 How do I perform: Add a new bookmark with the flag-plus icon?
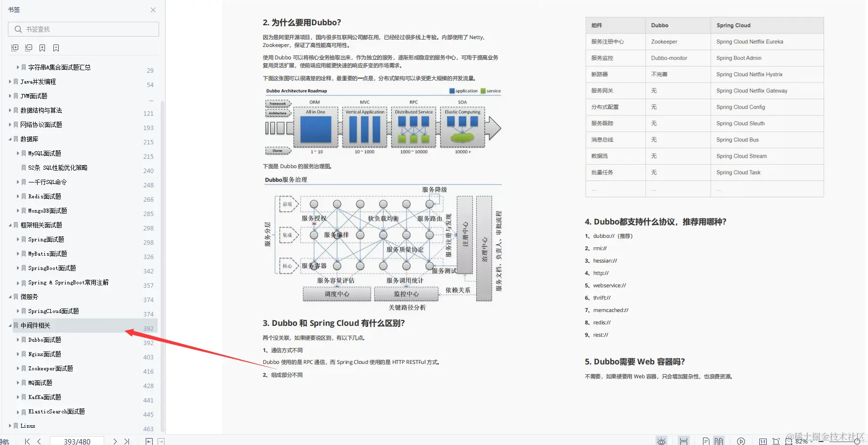pyautogui.click(x=43, y=47)
